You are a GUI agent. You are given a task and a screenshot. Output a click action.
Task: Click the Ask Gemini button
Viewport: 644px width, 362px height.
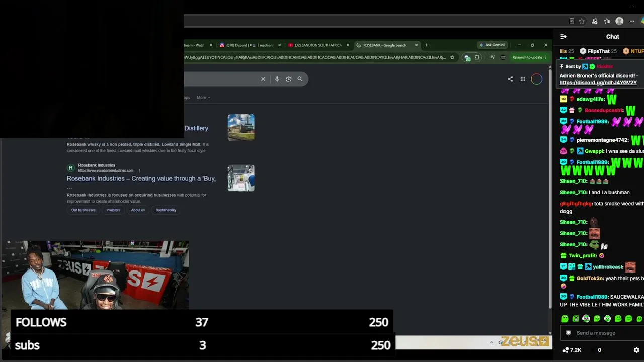pyautogui.click(x=492, y=45)
